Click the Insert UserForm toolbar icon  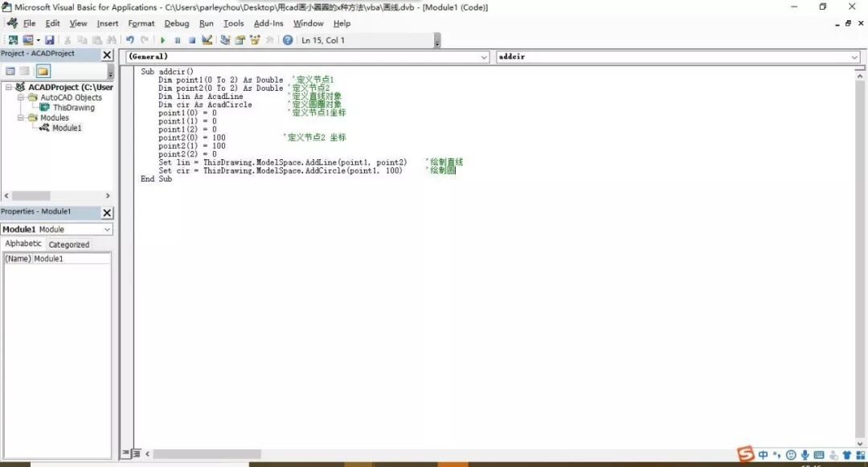(x=27, y=40)
